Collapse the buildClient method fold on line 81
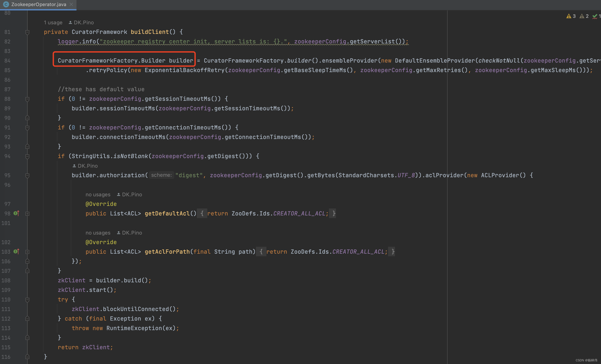The height and width of the screenshot is (364, 601). click(x=27, y=32)
